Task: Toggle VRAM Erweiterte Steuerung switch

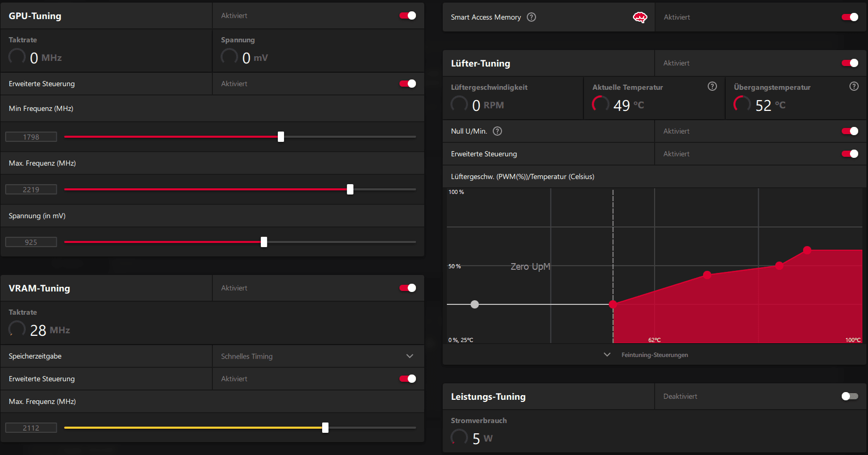Action: [x=408, y=379]
